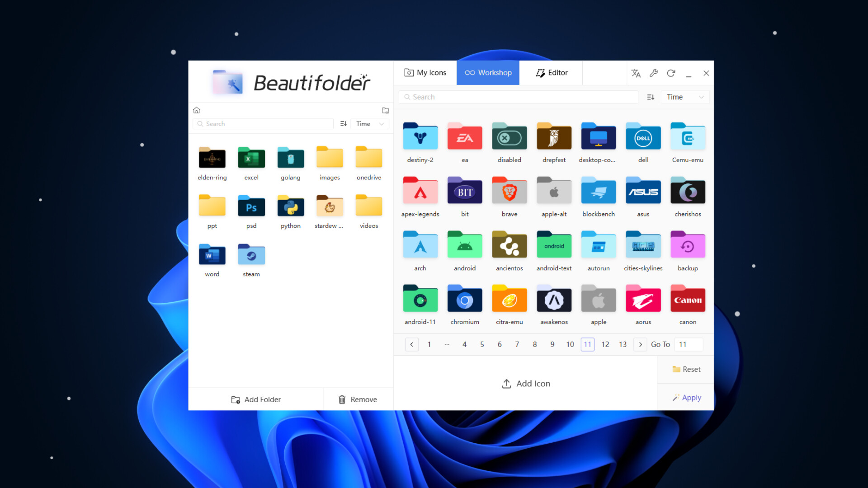Expand hidden pages with the ellipsis in pagination
Screen dimensions: 868x488
pos(447,344)
